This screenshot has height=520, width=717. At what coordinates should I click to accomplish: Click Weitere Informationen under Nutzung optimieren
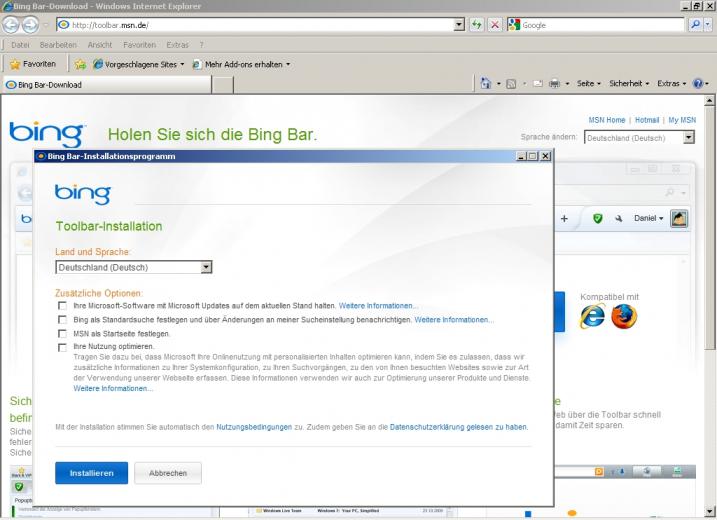click(112, 388)
